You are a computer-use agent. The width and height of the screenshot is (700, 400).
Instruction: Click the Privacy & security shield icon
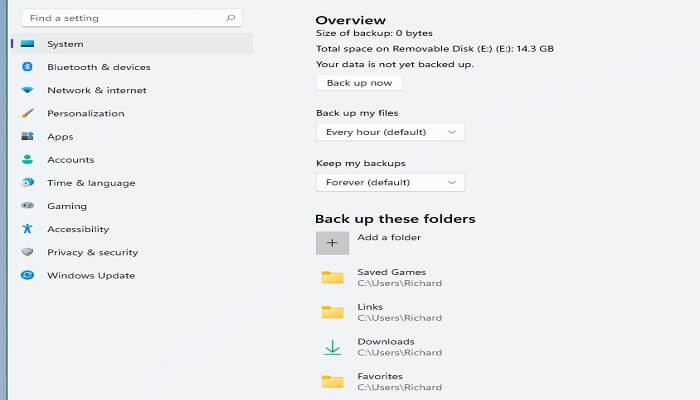(x=28, y=252)
